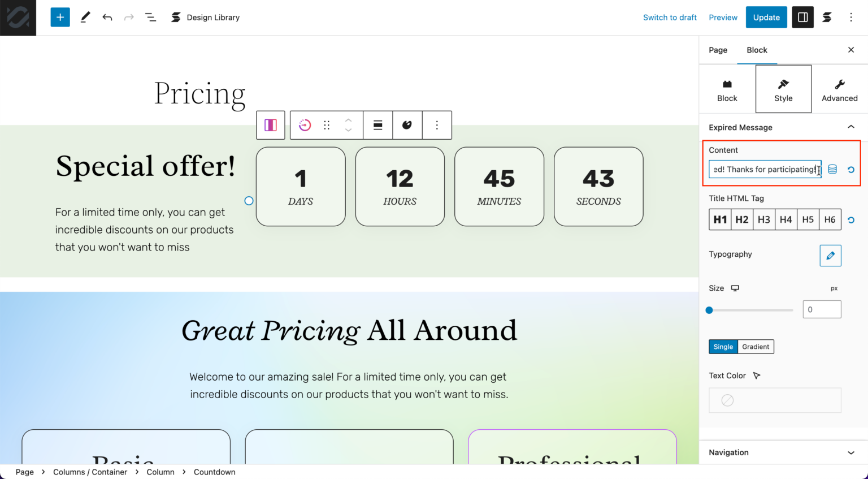Open the Document Overview list icon
868x479 pixels.
pos(150,17)
